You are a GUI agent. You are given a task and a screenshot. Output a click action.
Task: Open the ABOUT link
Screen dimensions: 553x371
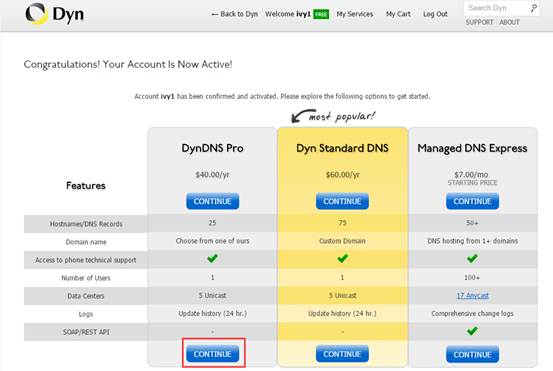pyautogui.click(x=510, y=22)
